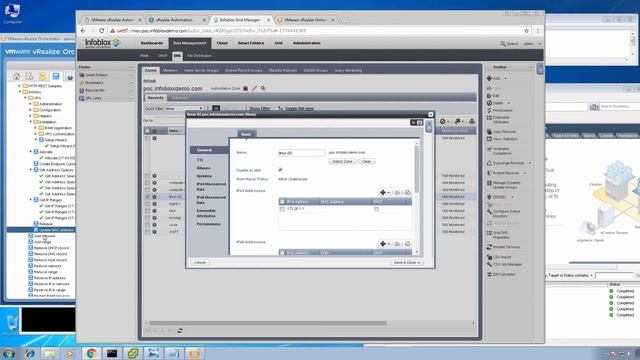The image size is (640, 360).
Task: Open CSV Job Manager tool
Action: tap(507, 264)
